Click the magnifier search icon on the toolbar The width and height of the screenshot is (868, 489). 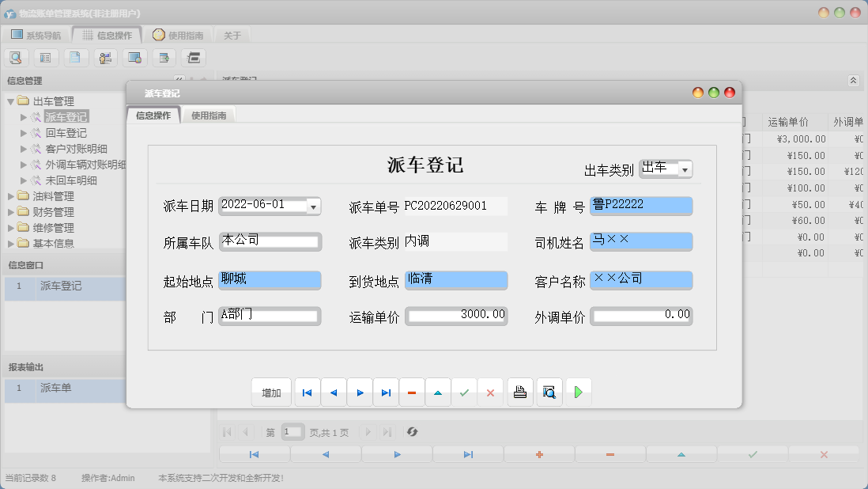pos(16,57)
